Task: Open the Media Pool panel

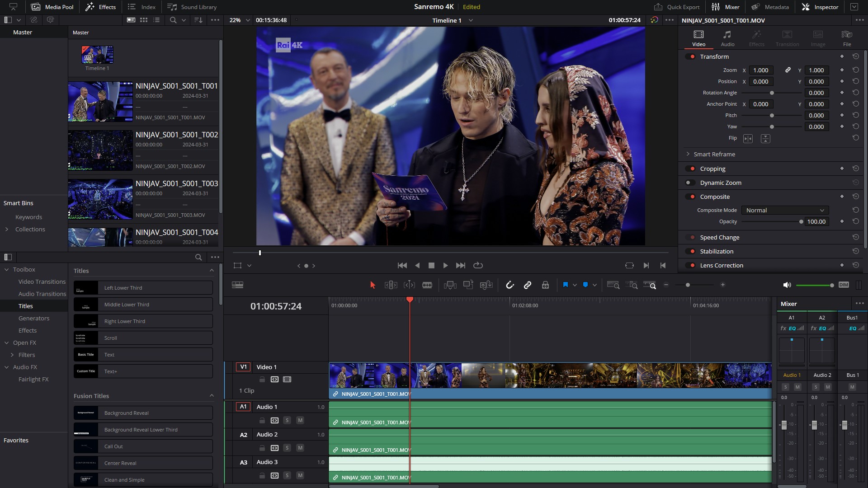Action: [x=52, y=7]
